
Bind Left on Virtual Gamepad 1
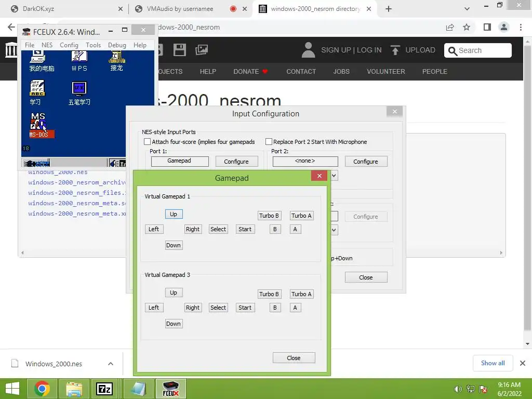click(154, 229)
